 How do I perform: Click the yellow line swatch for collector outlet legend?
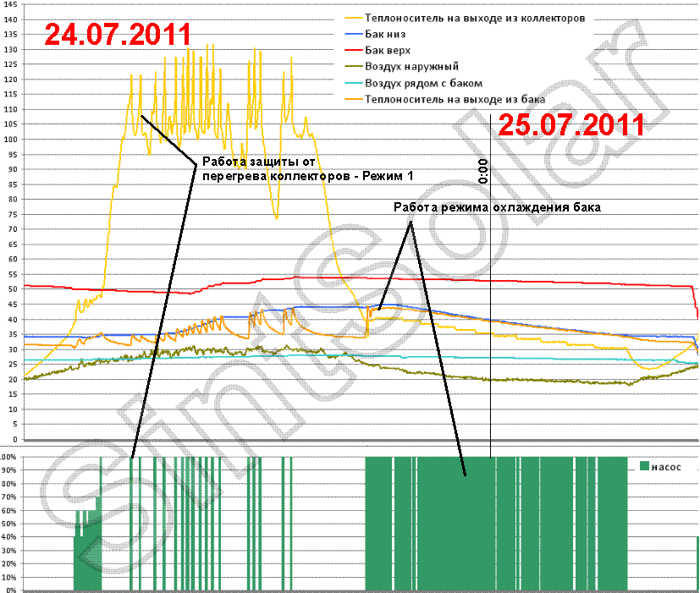point(353,19)
